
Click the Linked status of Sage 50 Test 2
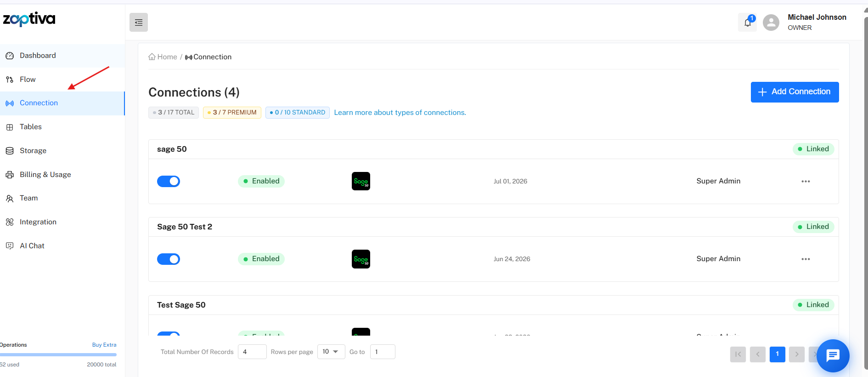[813, 227]
